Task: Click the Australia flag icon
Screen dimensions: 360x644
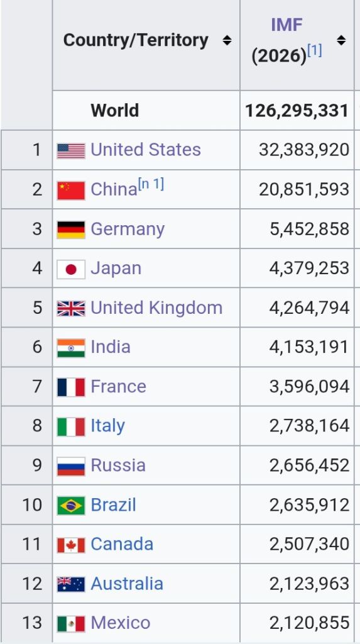Action: pyautogui.click(x=71, y=584)
